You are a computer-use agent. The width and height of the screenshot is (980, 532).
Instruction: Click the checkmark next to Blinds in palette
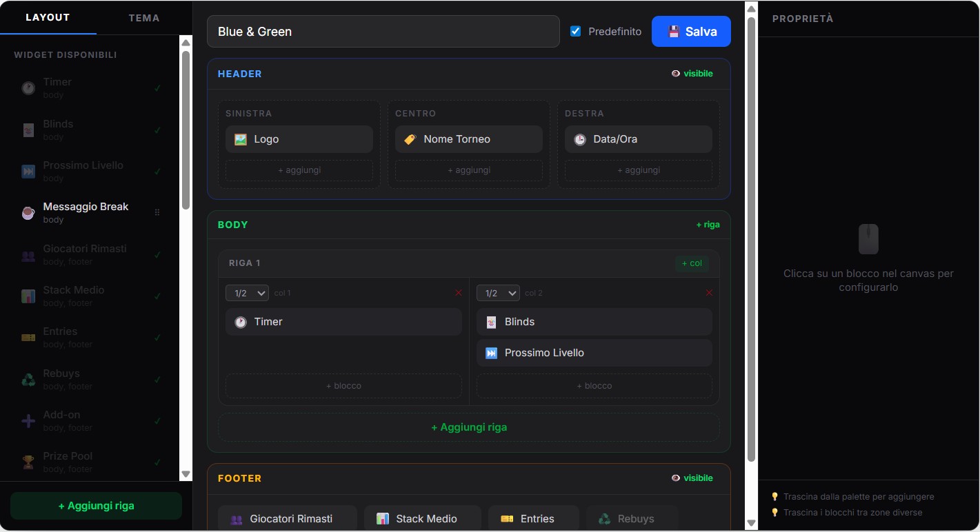[x=158, y=130]
